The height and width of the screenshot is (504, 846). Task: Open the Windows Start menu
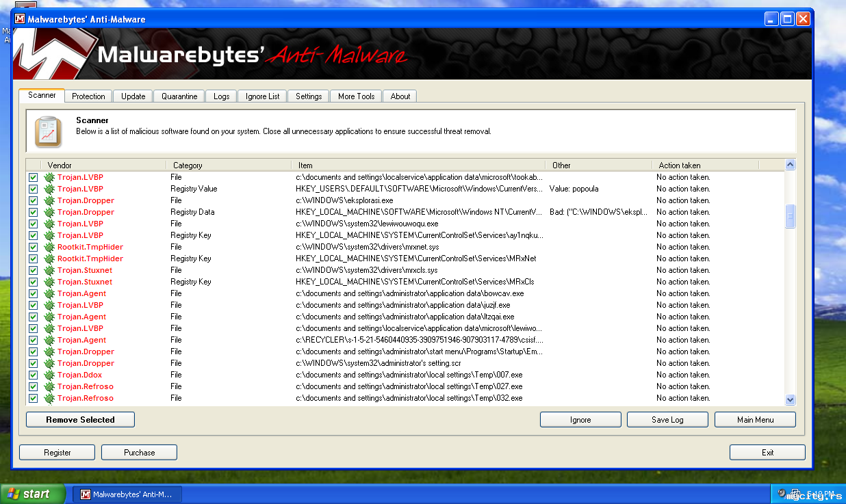click(32, 494)
